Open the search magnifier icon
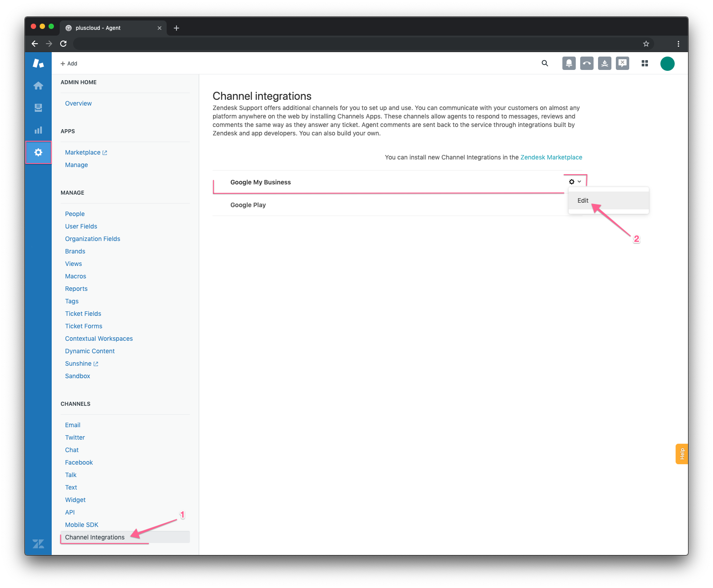Screen dimensions: 713x588 tap(545, 63)
